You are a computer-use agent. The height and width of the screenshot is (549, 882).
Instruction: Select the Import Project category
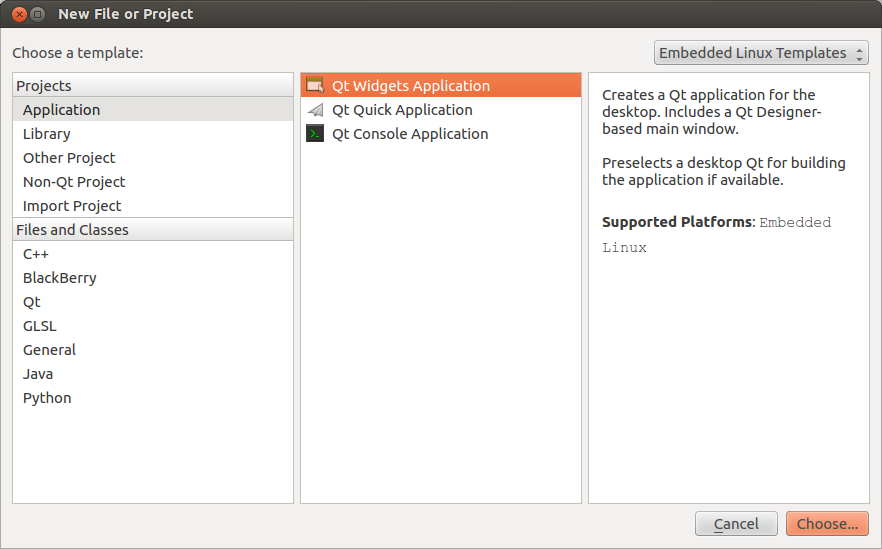click(153, 206)
